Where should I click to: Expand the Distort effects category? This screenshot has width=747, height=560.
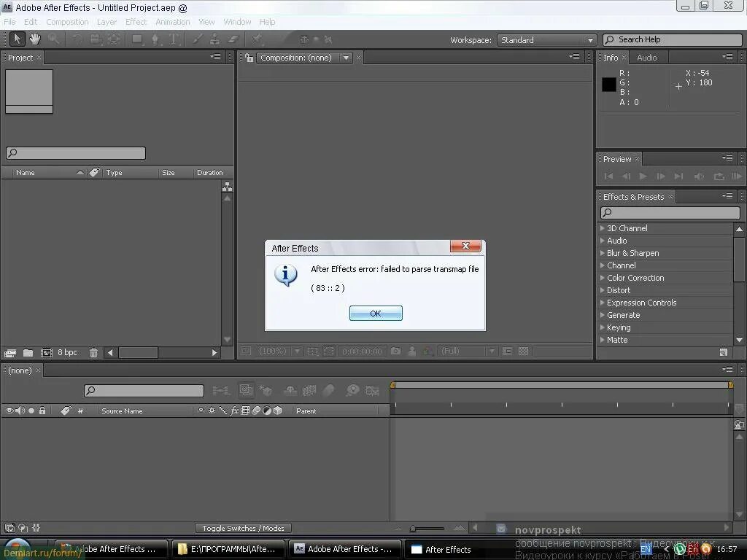(602, 290)
